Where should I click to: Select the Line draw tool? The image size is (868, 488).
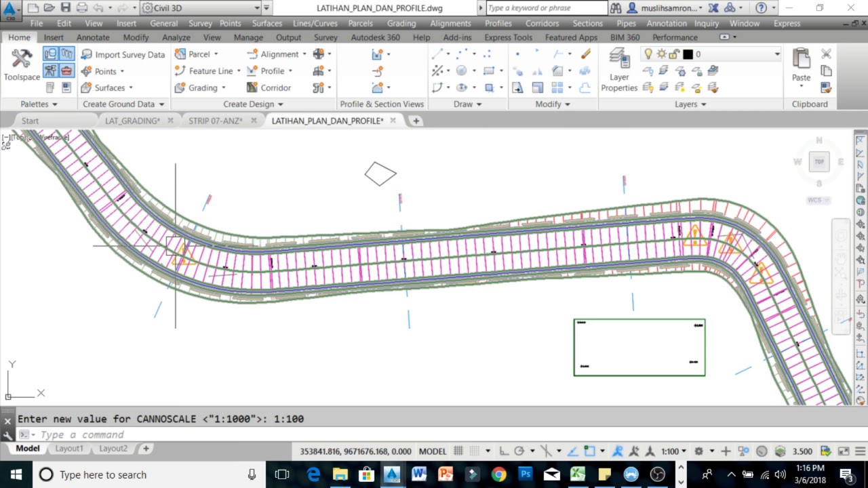437,54
